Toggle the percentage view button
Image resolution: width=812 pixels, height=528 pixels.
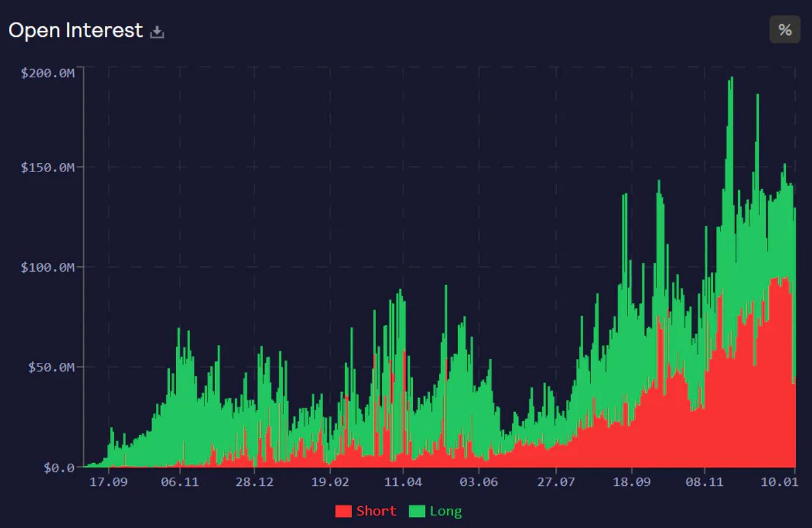(784, 30)
